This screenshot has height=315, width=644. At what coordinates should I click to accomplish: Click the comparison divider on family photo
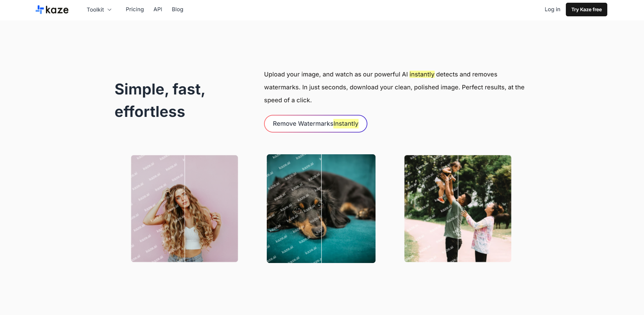(458, 209)
